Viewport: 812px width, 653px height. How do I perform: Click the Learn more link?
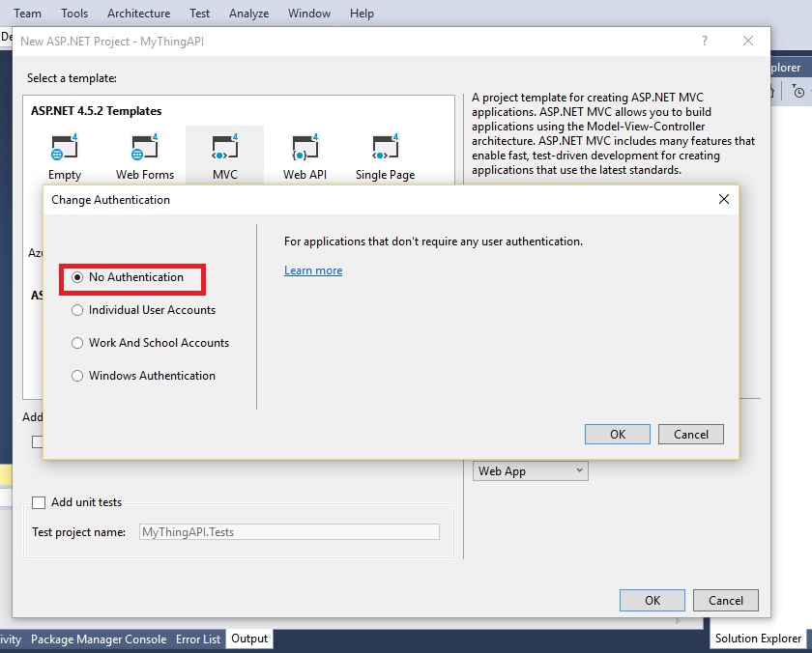tap(313, 270)
